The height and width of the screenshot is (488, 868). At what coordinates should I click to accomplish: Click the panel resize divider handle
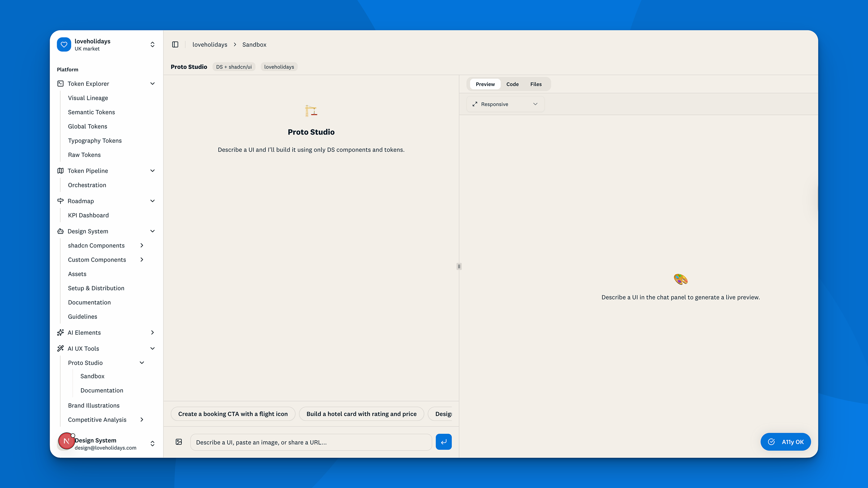(x=459, y=266)
